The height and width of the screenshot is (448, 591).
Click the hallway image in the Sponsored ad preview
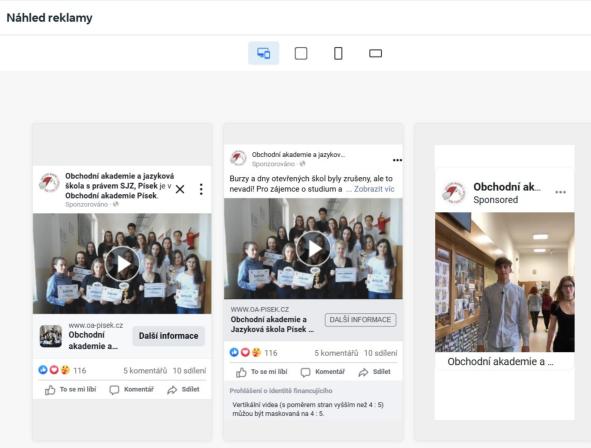[505, 282]
